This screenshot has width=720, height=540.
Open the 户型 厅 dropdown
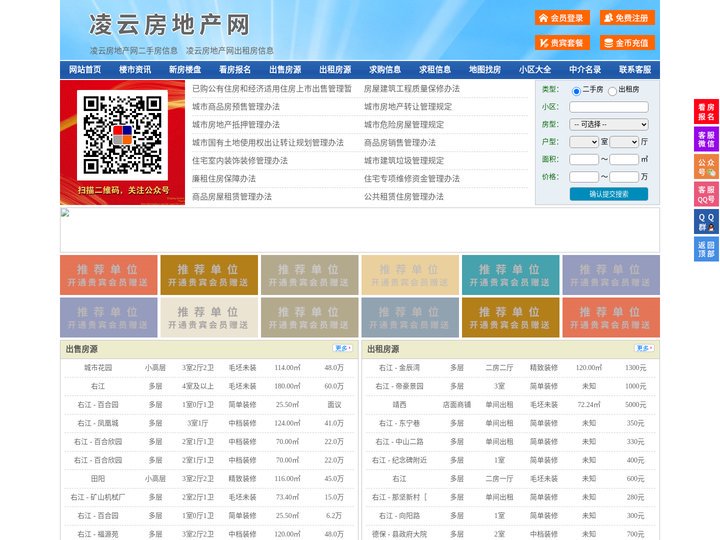coord(624,142)
